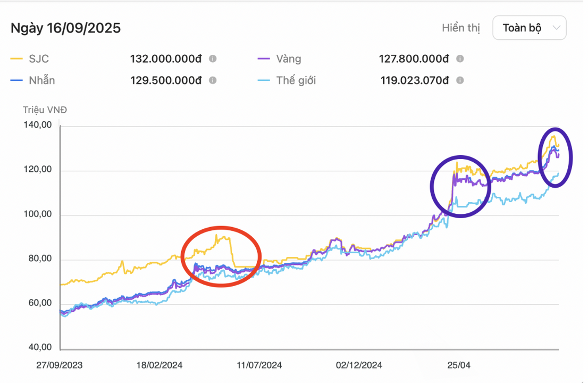
Task: Select the 11/07/2024 date on the axis
Action: click(x=259, y=365)
